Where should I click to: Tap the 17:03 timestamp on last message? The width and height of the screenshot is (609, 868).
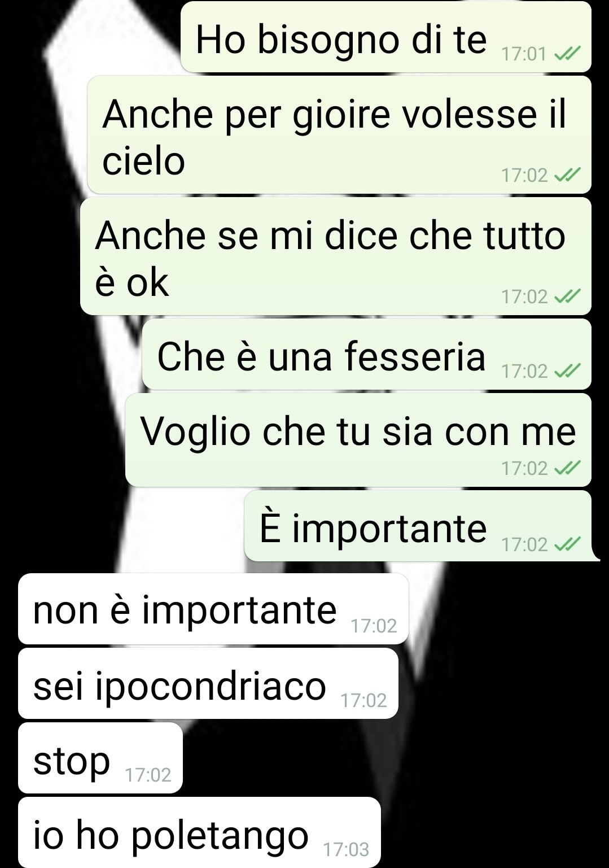tap(346, 849)
